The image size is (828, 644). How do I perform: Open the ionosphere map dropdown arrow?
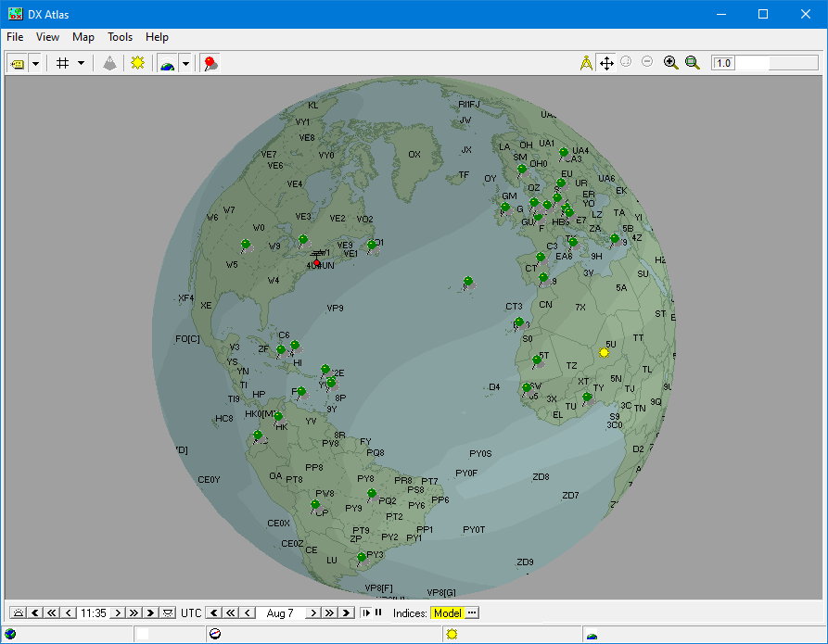186,63
